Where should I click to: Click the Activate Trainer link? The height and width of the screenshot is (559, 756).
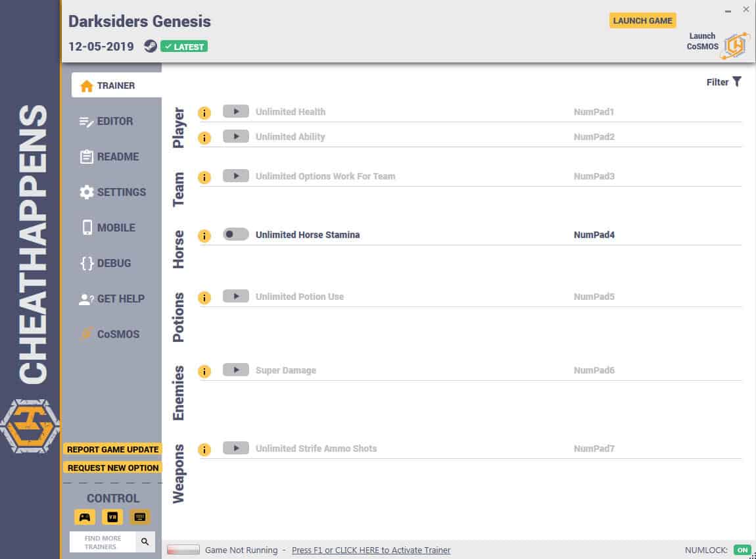[371, 550]
